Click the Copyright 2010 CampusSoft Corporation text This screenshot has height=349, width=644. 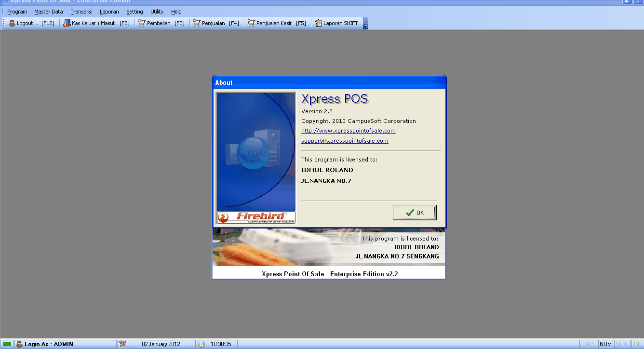[x=359, y=121]
